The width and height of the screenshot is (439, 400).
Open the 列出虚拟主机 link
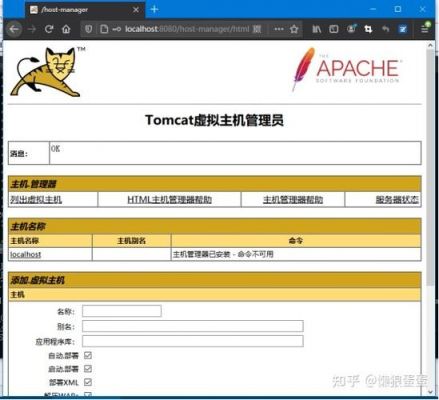tap(36, 200)
